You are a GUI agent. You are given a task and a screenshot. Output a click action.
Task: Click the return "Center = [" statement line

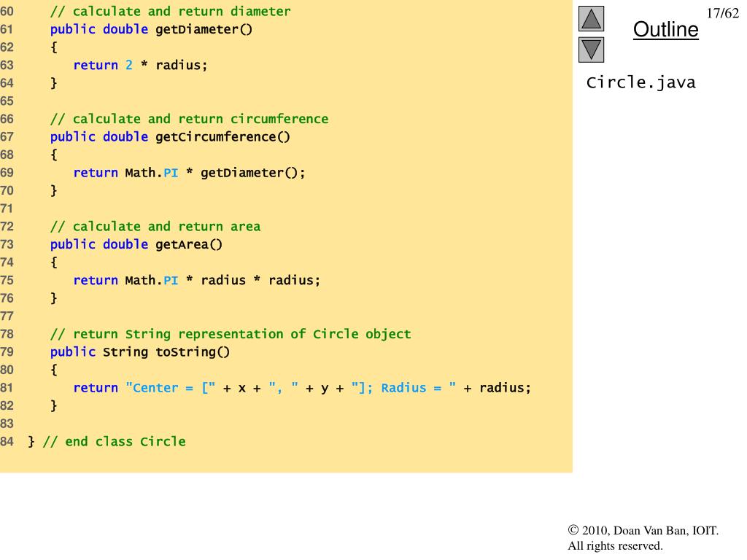point(302,388)
